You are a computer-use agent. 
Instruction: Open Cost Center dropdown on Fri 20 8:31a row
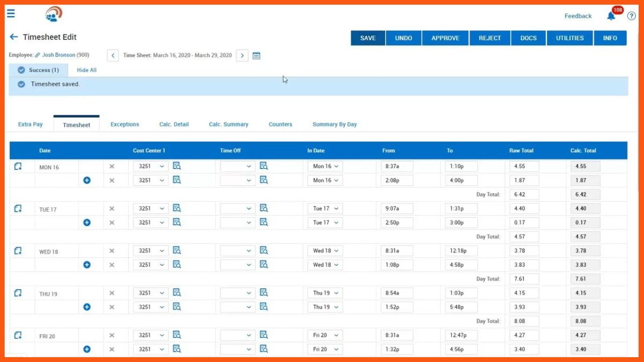(x=151, y=335)
